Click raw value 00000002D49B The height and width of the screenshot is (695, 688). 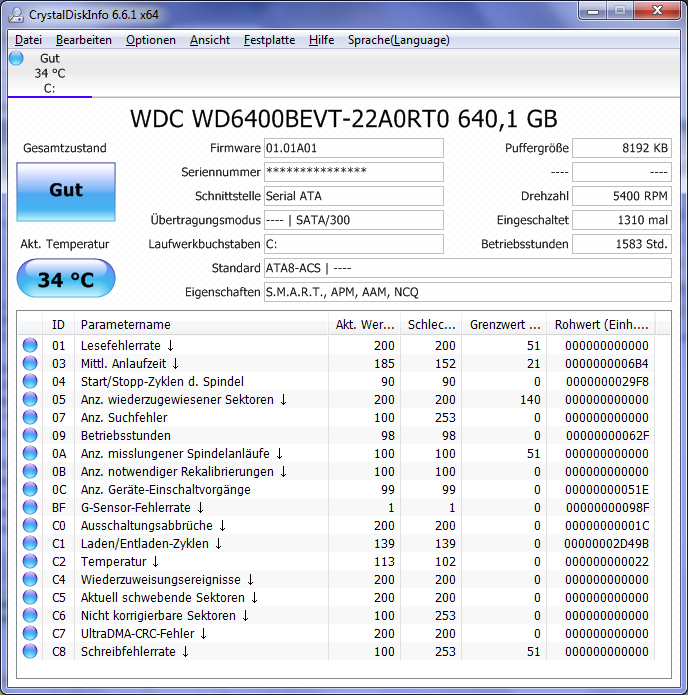pyautogui.click(x=606, y=543)
